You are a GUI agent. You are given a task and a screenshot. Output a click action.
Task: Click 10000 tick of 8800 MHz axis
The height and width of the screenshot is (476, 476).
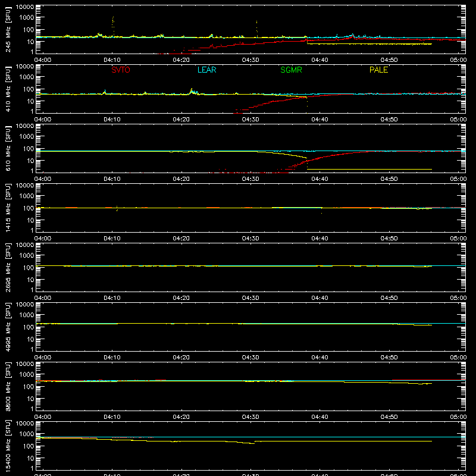pyautogui.click(x=25, y=364)
